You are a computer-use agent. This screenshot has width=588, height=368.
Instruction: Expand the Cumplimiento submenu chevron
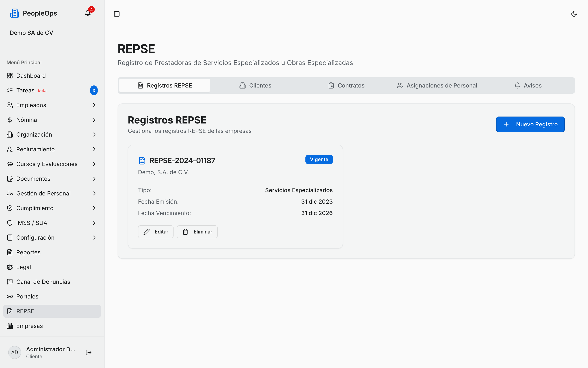click(x=94, y=208)
